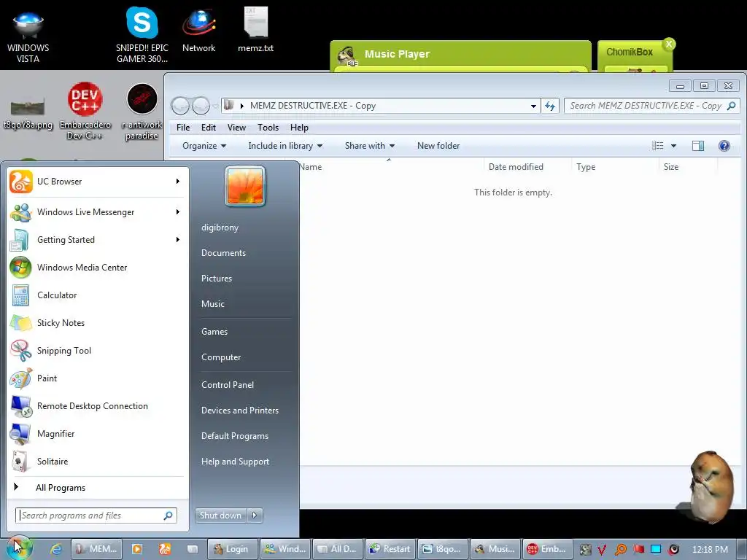This screenshot has height=560, width=747.
Task: Switch to the Restart taskbar button
Action: (390, 549)
